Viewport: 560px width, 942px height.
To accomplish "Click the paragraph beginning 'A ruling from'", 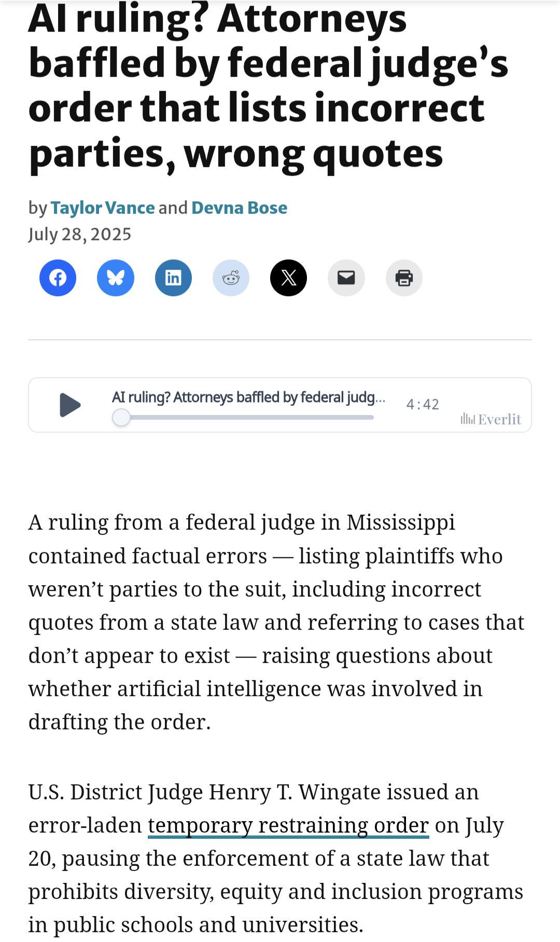I will pos(276,622).
